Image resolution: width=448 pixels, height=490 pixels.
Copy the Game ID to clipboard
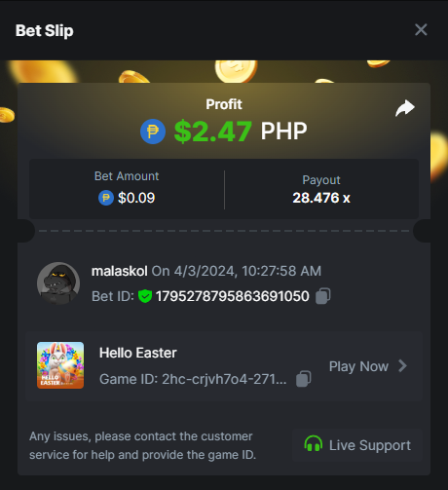[x=304, y=379]
